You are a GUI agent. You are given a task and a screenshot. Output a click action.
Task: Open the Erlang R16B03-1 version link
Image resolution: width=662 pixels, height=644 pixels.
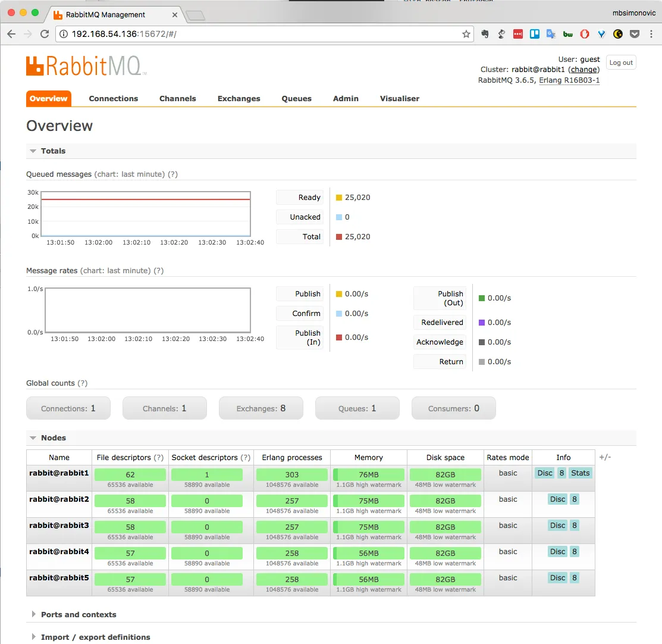[x=569, y=80]
